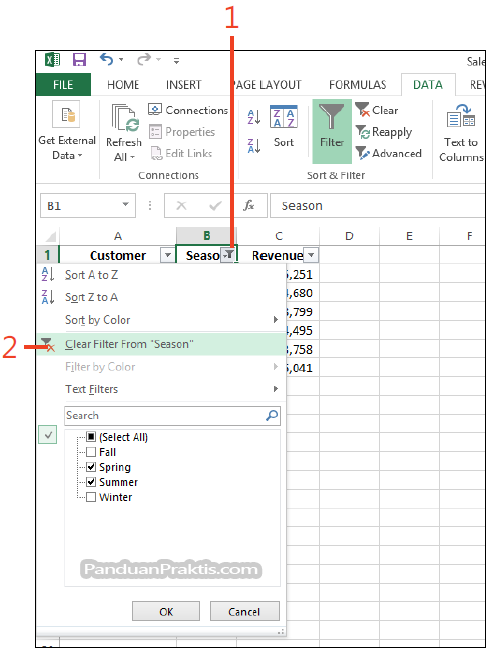Click the Cancel button
Image resolution: width=489 pixels, height=653 pixels.
click(244, 611)
